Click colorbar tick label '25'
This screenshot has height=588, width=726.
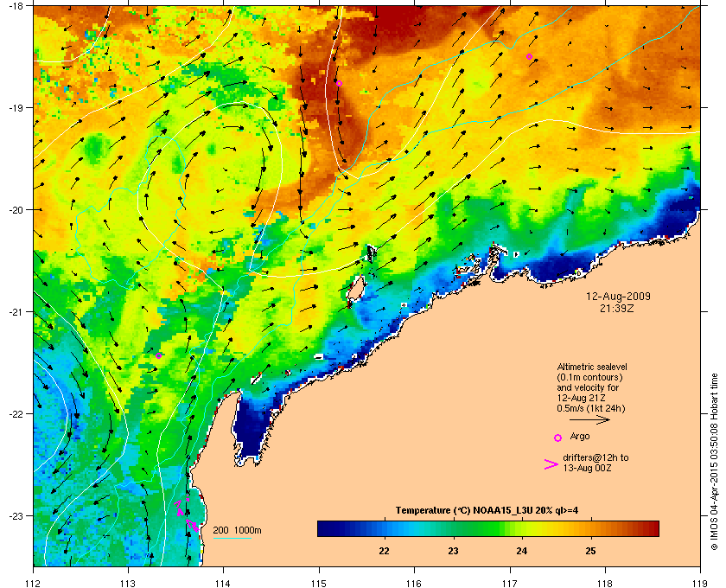point(590,551)
